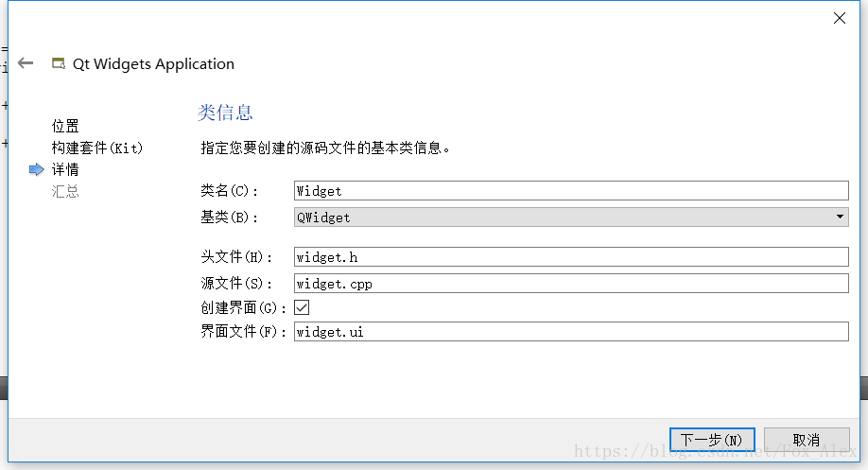The image size is (868, 470).
Task: Click the 基类(B): label
Action: coord(229,217)
